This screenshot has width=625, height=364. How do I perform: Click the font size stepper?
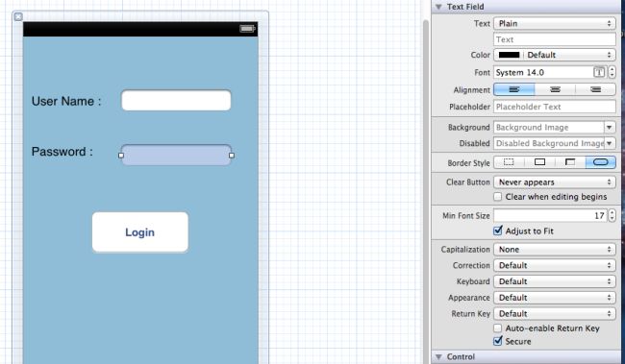point(612,72)
